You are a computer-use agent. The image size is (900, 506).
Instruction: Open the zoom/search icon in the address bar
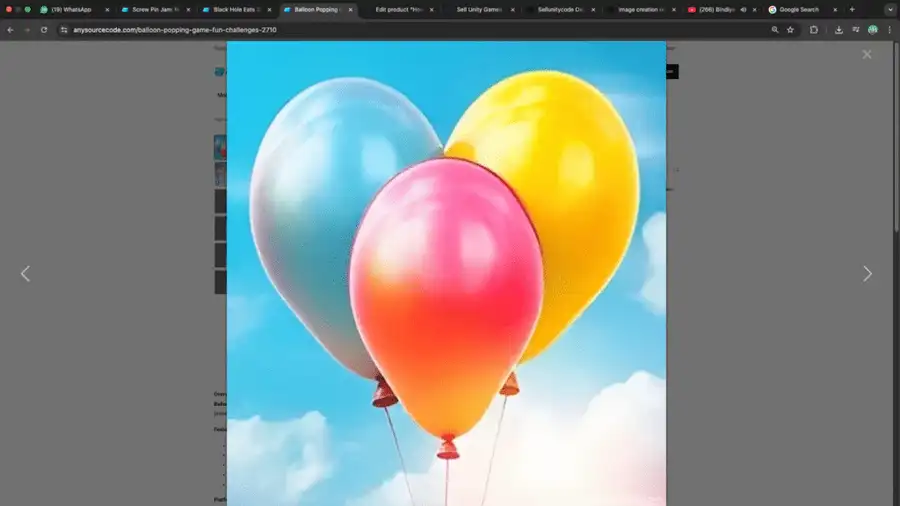[775, 30]
